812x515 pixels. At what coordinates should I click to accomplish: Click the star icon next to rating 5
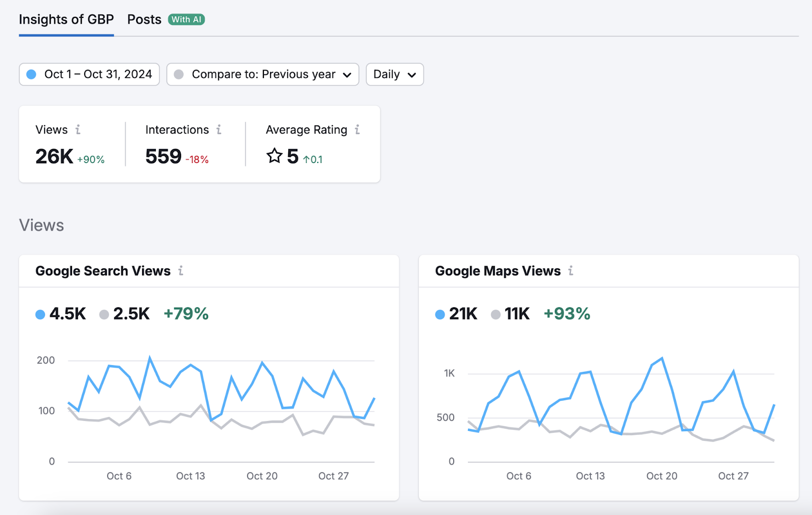(274, 156)
